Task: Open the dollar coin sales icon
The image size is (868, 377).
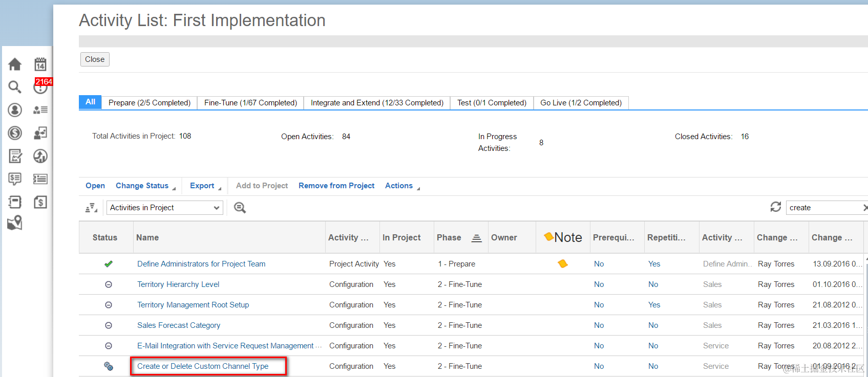Action: pos(15,133)
